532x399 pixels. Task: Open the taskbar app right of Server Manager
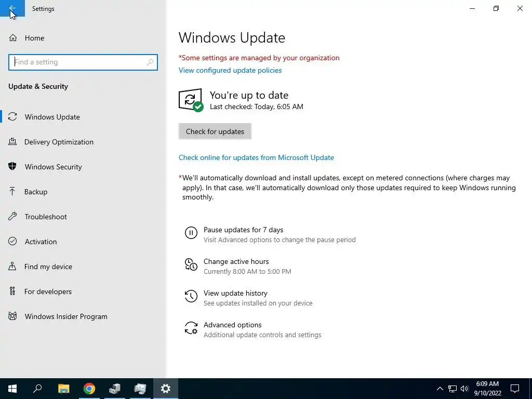pos(140,389)
